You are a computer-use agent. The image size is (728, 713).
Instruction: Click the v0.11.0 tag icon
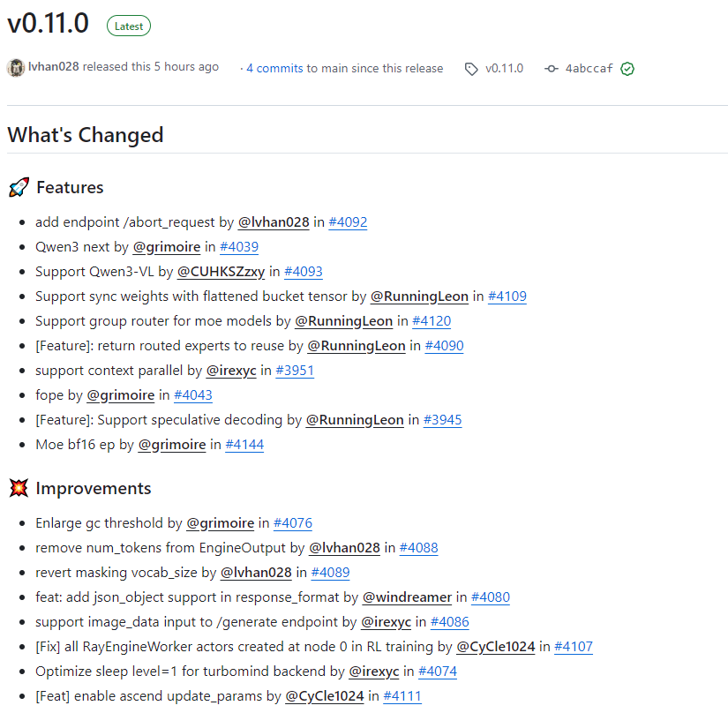[x=472, y=69]
